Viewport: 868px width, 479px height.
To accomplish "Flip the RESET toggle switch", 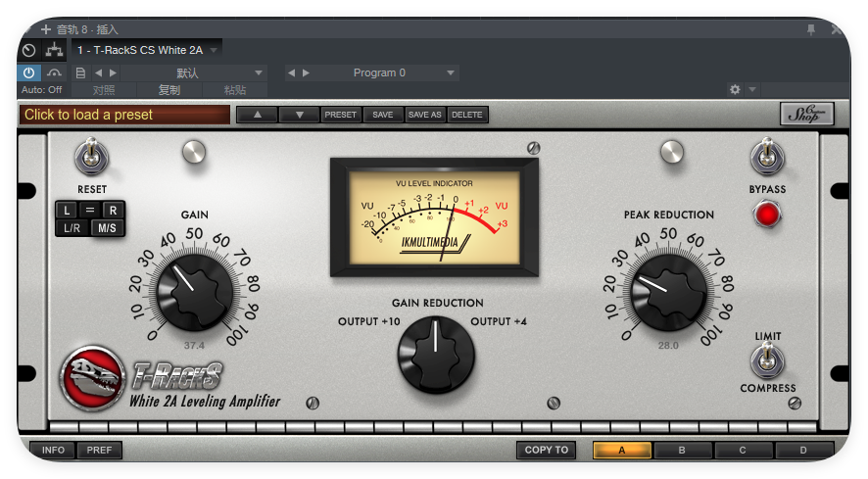I will click(x=92, y=157).
